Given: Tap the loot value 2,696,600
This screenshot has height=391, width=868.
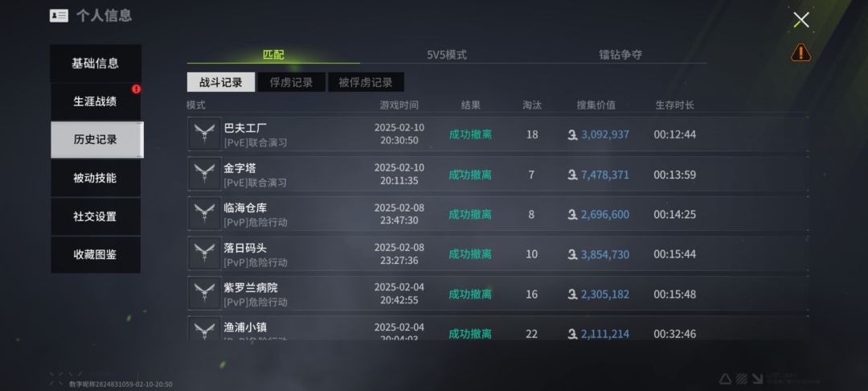Looking at the screenshot, I should 605,214.
